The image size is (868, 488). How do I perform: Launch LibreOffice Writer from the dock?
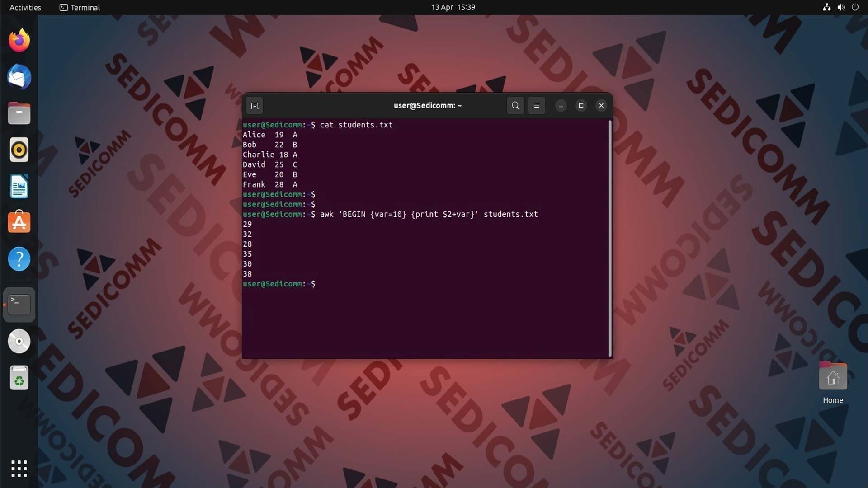pos(19,186)
